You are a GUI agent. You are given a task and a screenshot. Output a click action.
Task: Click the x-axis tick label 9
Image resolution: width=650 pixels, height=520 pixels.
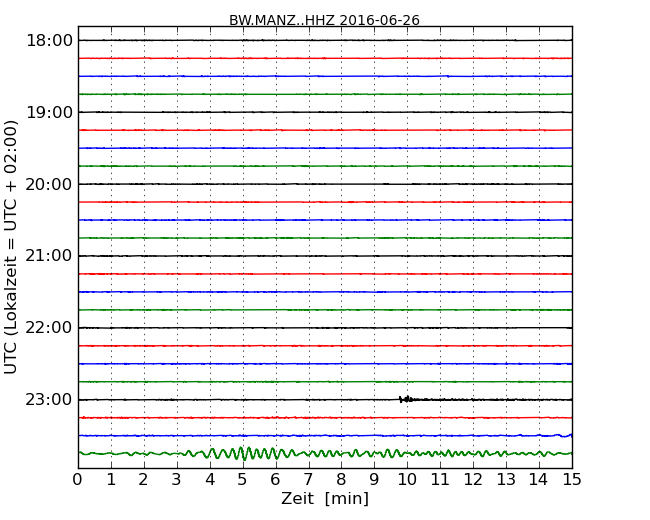pos(374,480)
